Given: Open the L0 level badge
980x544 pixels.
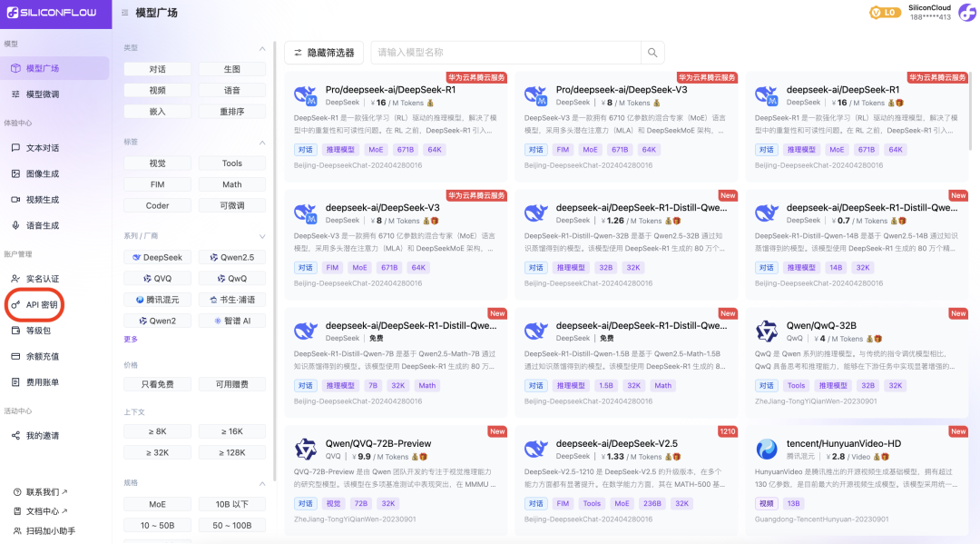Looking at the screenshot, I should tap(885, 13).
